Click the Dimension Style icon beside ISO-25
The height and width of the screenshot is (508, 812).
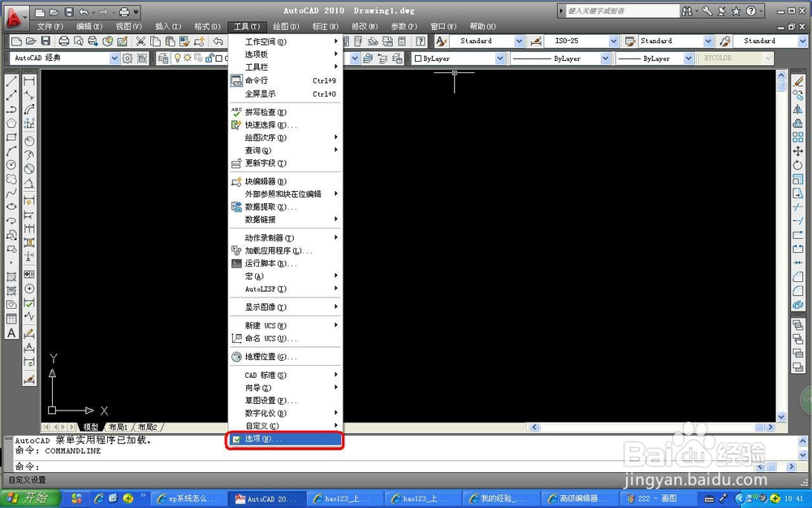tap(536, 41)
